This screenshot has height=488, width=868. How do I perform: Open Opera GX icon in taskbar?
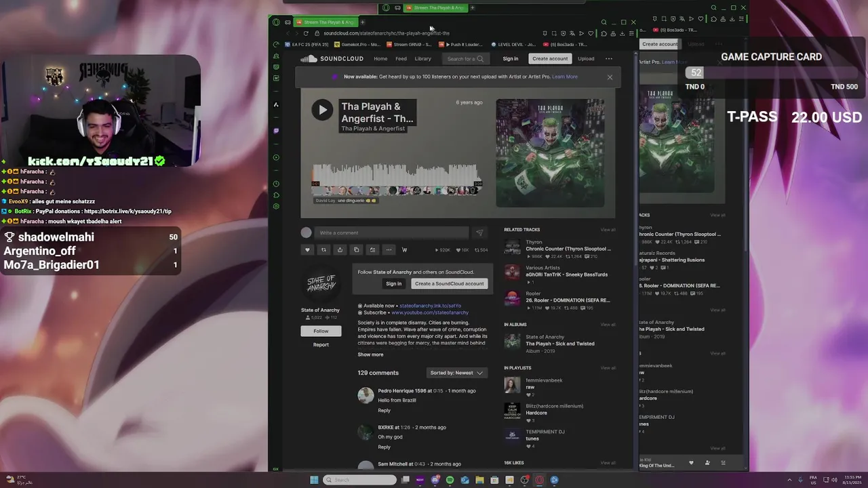click(540, 480)
